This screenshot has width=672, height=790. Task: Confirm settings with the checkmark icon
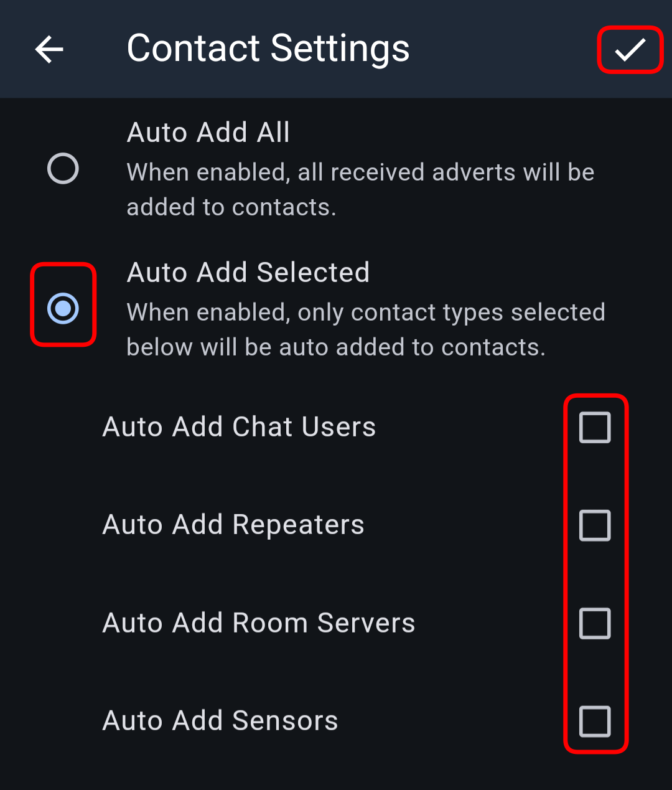(x=630, y=50)
